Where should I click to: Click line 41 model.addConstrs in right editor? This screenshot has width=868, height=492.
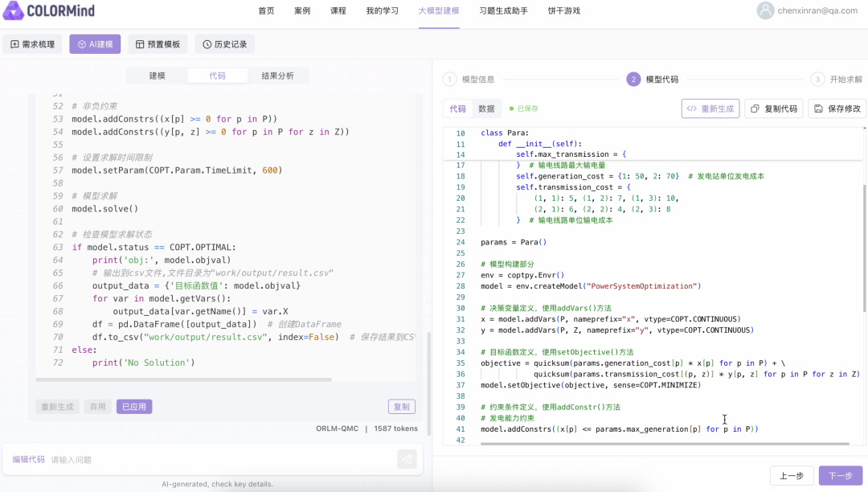click(x=620, y=429)
